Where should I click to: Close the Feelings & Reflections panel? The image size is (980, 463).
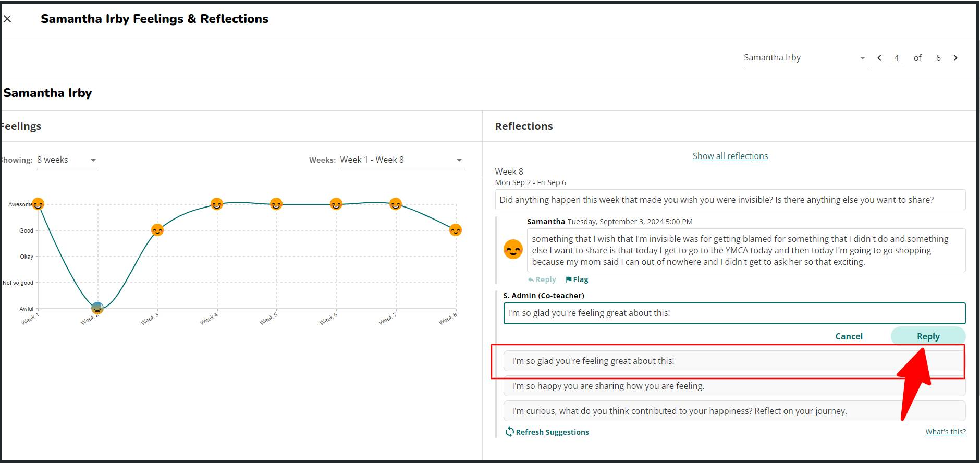tap(7, 19)
